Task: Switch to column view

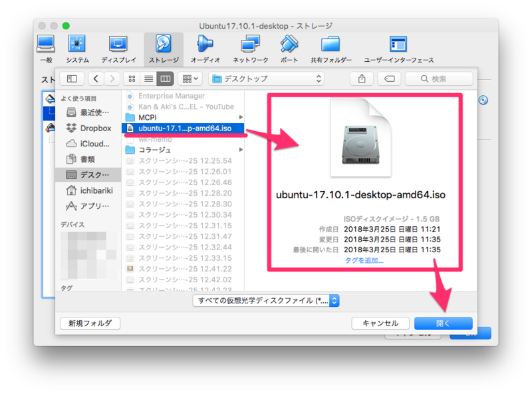Action: pyautogui.click(x=165, y=79)
